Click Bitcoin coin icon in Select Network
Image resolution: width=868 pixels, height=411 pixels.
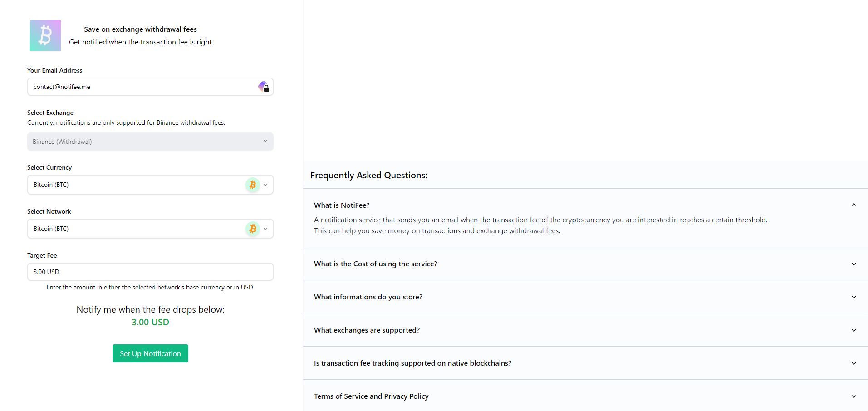point(253,229)
